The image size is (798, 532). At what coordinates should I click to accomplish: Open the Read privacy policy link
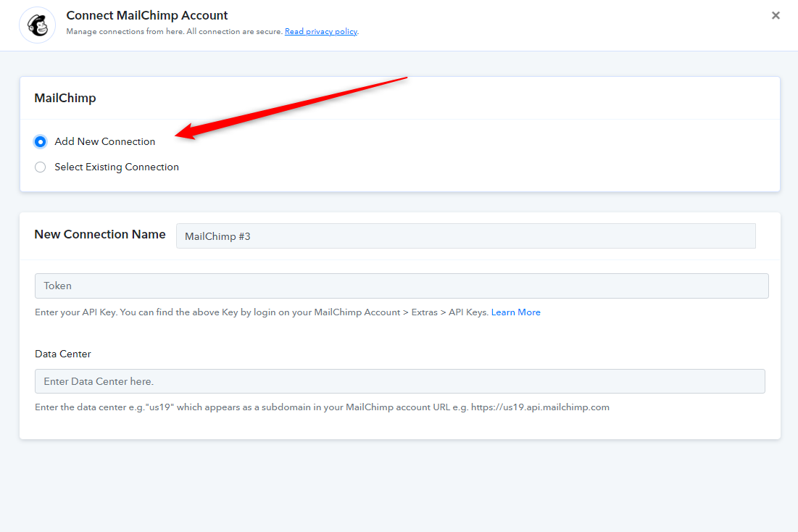[320, 32]
